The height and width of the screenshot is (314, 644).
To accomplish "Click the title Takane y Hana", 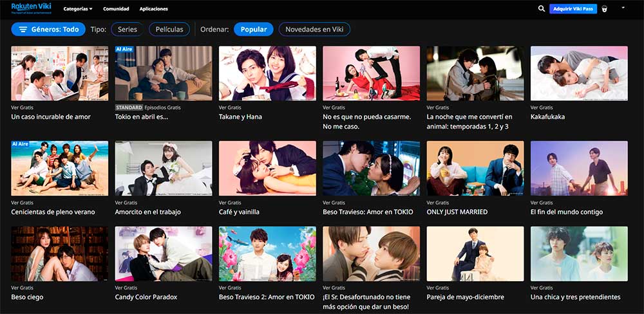I will coord(240,116).
